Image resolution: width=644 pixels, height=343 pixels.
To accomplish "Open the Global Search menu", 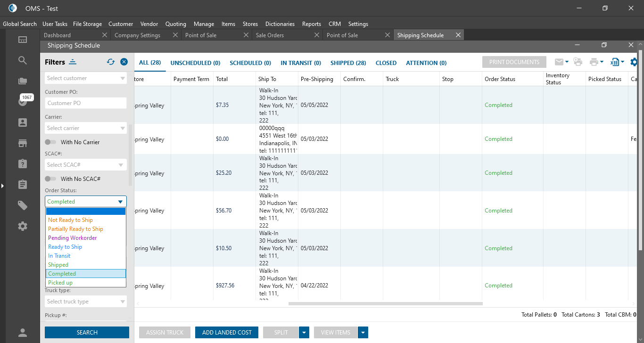I will pos(20,24).
